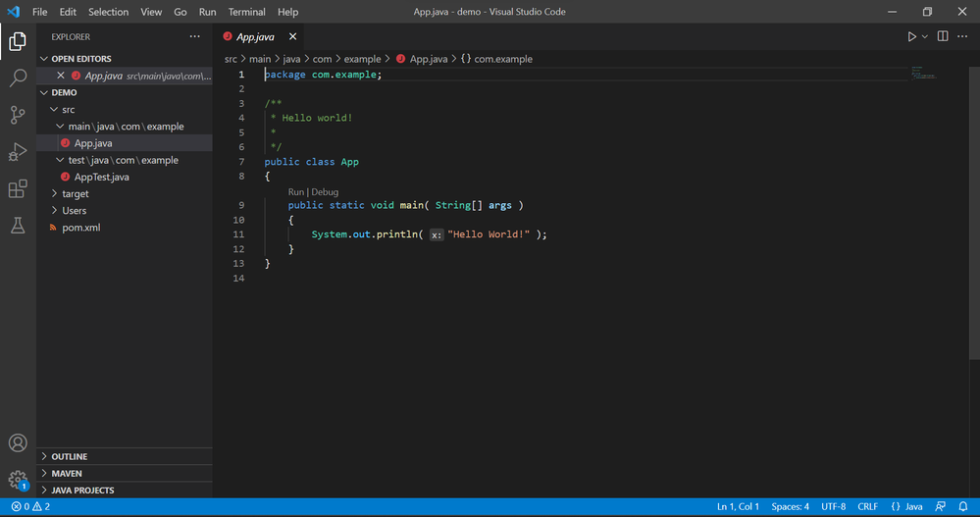Open the Terminal menu
Viewport: 980px width, 517px height.
(x=246, y=11)
